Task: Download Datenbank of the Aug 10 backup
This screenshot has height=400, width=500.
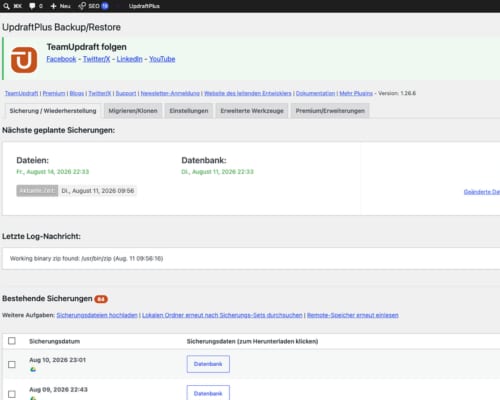Action: [x=208, y=364]
